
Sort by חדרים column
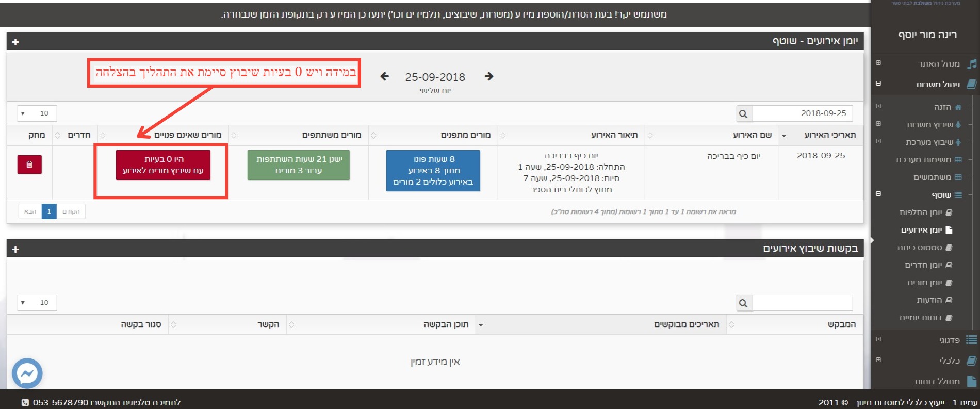(x=75, y=135)
